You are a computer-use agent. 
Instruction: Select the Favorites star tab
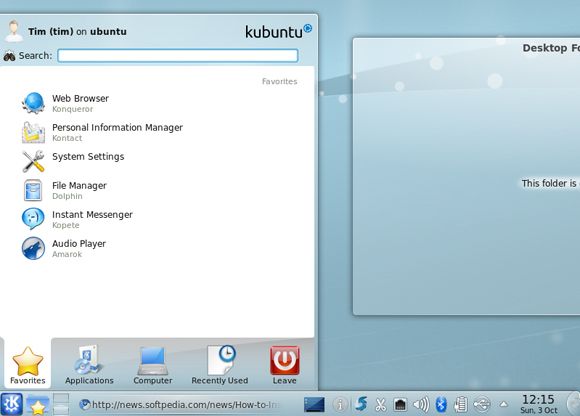[27, 365]
